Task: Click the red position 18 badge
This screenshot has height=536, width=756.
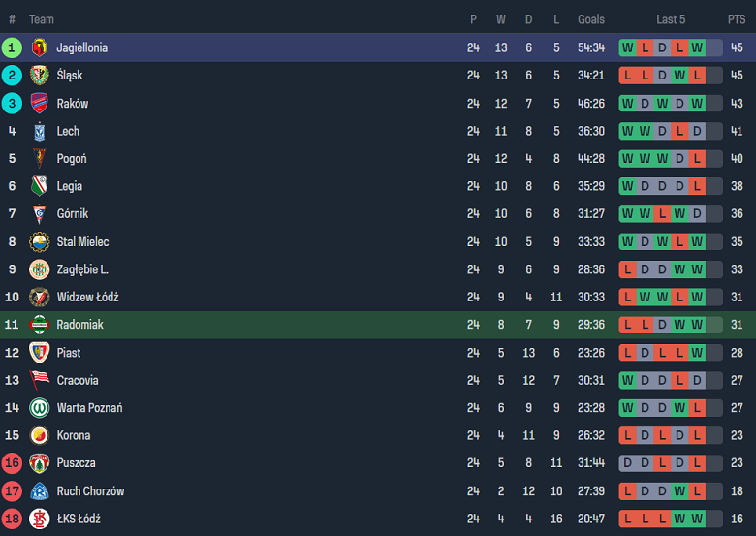Action: coord(12,519)
